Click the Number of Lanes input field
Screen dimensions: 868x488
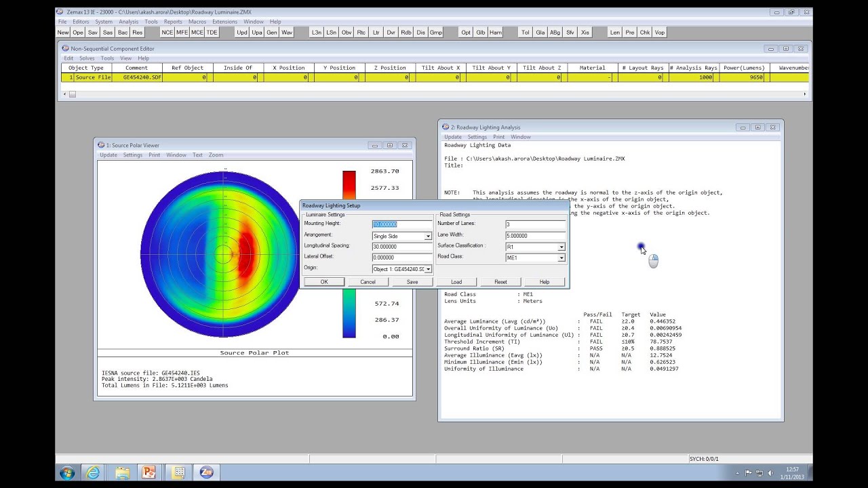click(535, 224)
